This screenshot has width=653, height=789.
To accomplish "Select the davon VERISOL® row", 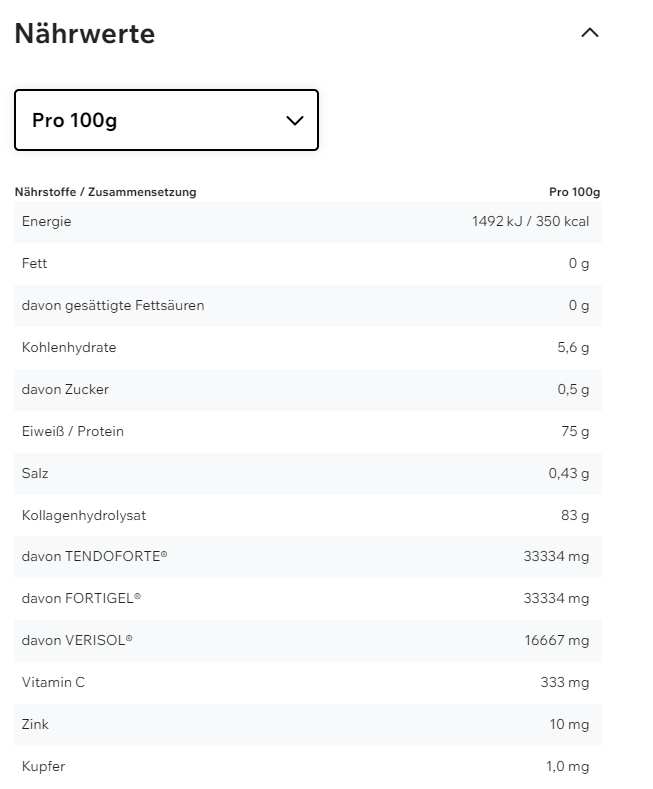I will pos(307,641).
